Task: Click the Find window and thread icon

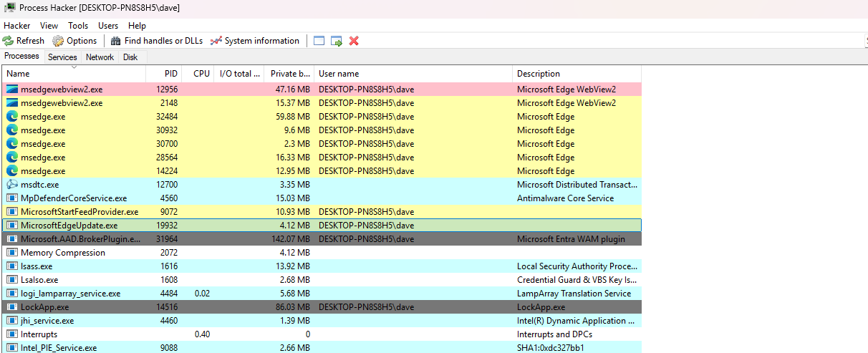Action: coord(337,41)
